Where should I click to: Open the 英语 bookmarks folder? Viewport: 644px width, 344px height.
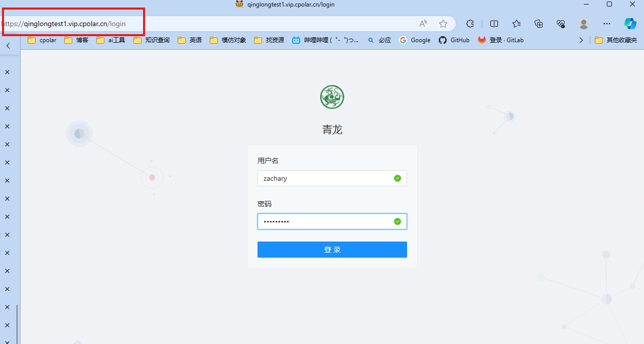(x=190, y=40)
